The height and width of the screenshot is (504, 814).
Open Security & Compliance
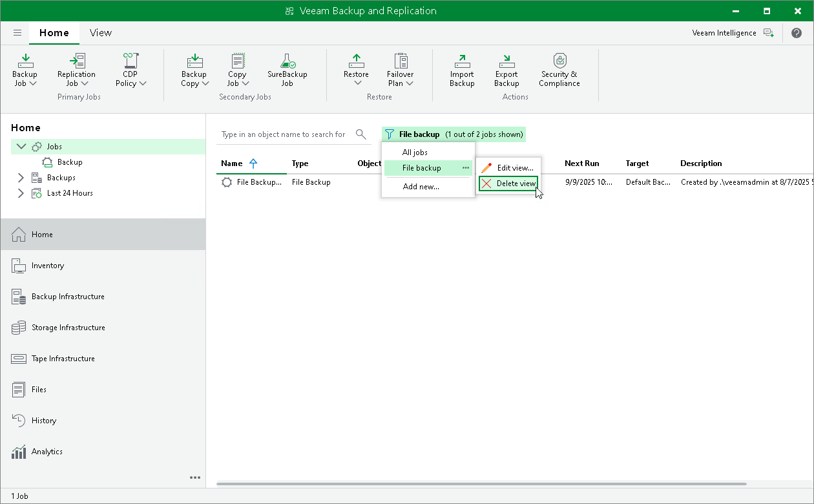pos(560,70)
